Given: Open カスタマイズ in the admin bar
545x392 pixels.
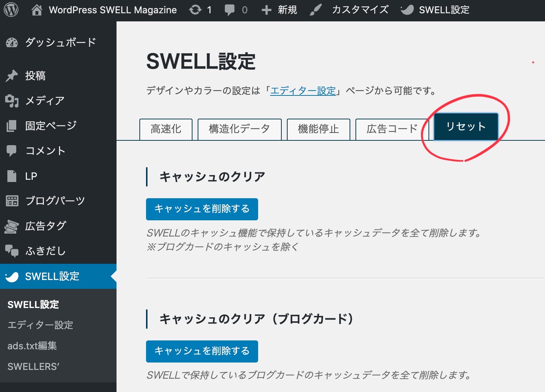Looking at the screenshot, I should point(360,10).
